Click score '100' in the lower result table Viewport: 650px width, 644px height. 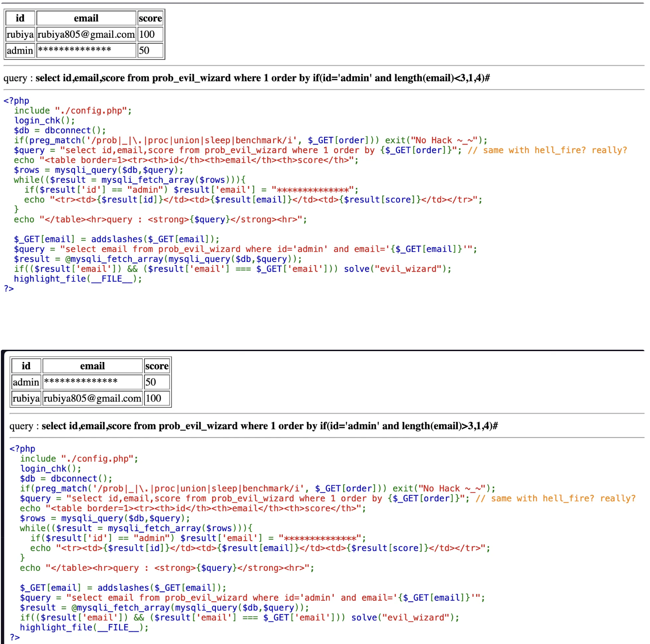coord(157,398)
